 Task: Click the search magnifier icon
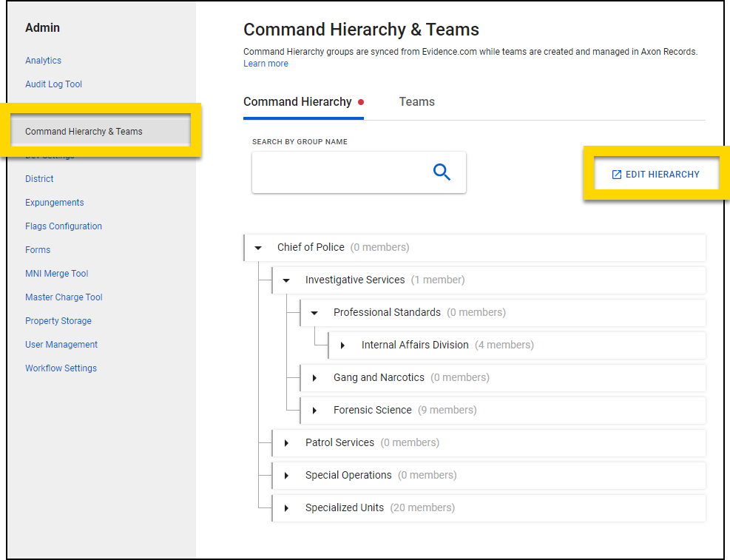pyautogui.click(x=442, y=172)
